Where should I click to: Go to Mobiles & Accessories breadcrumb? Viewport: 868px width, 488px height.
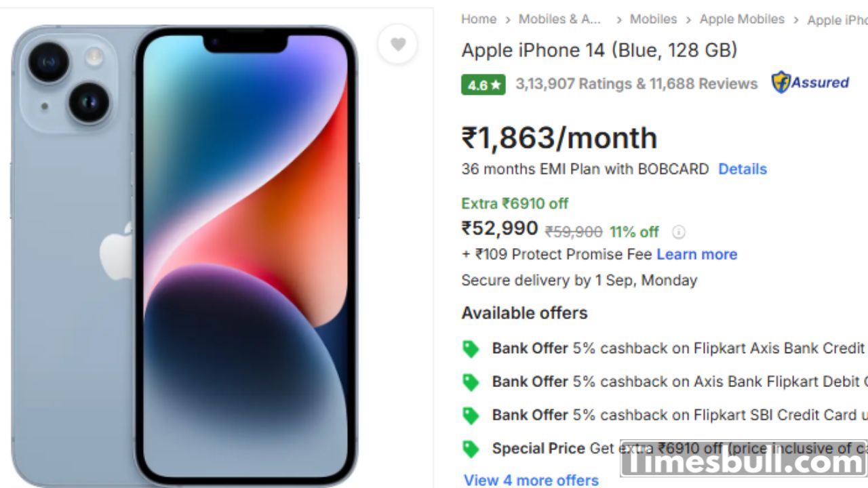[x=559, y=19]
